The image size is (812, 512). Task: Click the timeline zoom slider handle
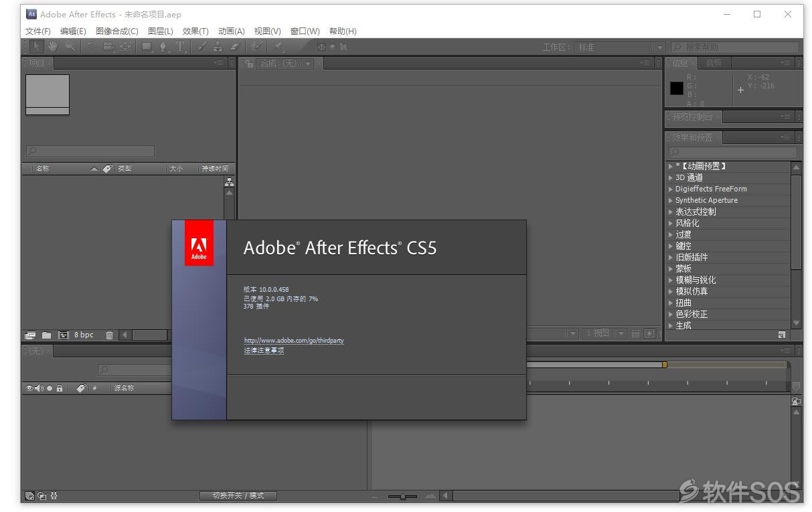pyautogui.click(x=402, y=496)
